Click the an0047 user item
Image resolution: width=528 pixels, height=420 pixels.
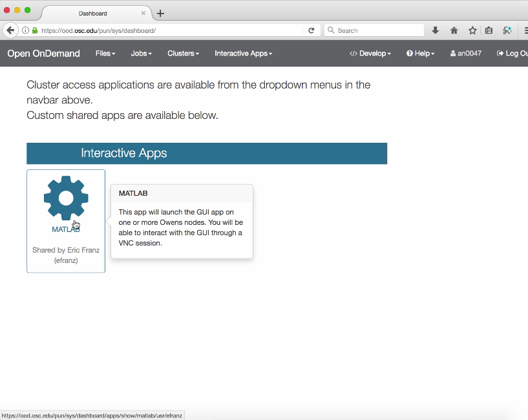[466, 54]
